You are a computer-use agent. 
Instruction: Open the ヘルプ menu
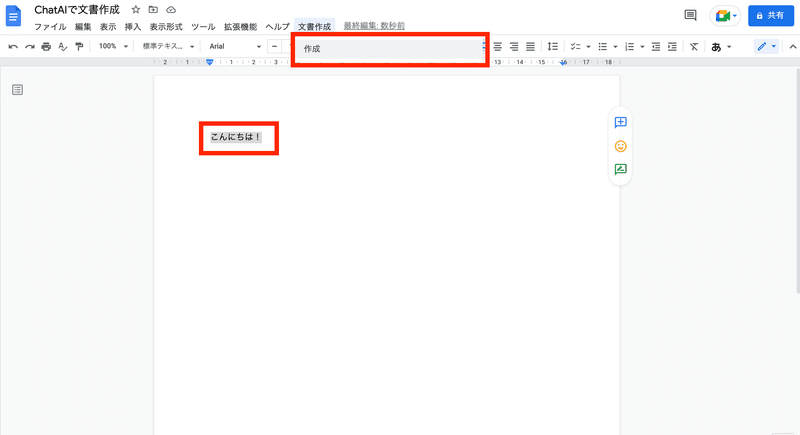click(277, 27)
